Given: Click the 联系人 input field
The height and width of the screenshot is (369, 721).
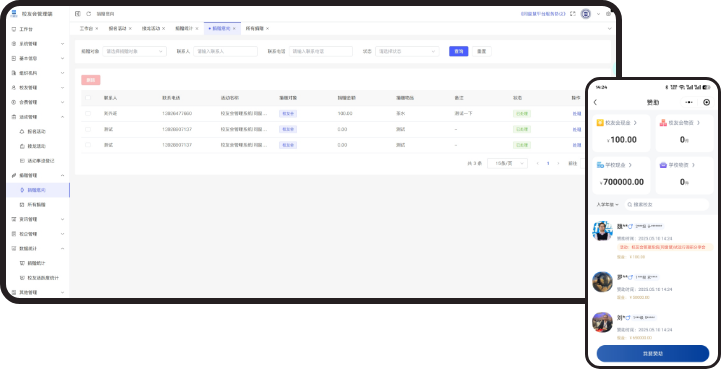Looking at the screenshot, I should tap(225, 52).
